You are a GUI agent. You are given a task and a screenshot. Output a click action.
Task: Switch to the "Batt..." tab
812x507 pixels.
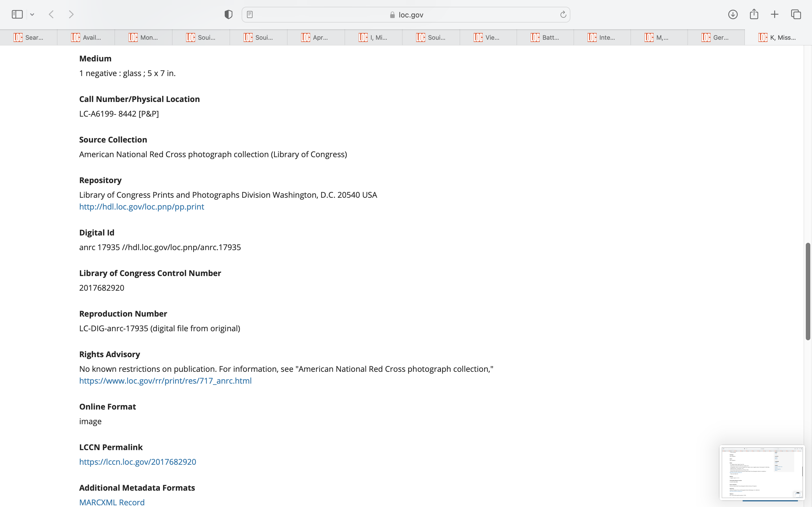coord(545,37)
